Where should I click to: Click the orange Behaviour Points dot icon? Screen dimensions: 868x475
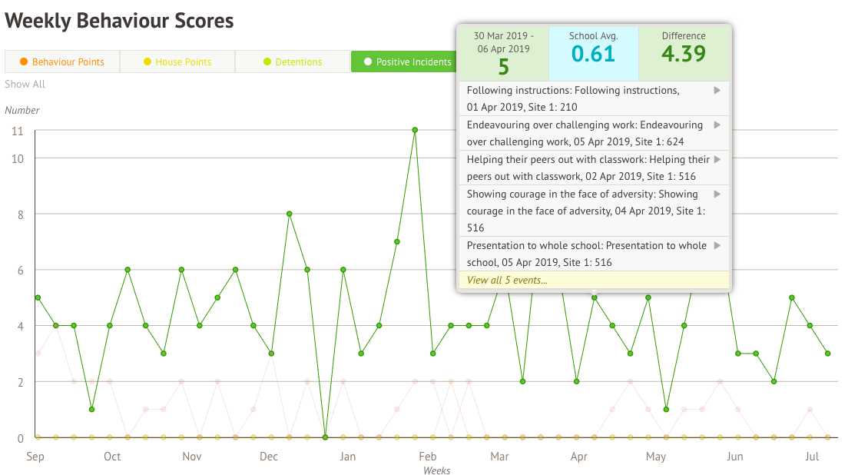(x=24, y=61)
